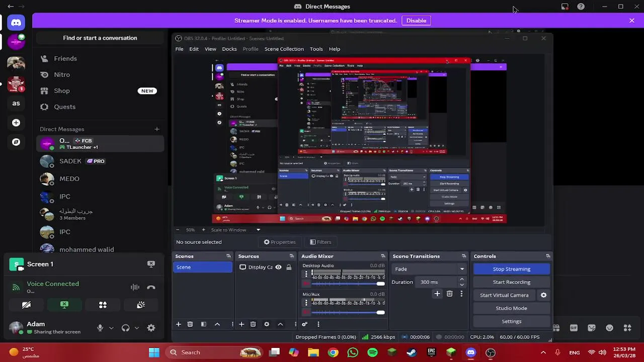Image resolution: width=644 pixels, height=362 pixels.
Task: Open the virtual camera settings gear
Action: pyautogui.click(x=543, y=295)
